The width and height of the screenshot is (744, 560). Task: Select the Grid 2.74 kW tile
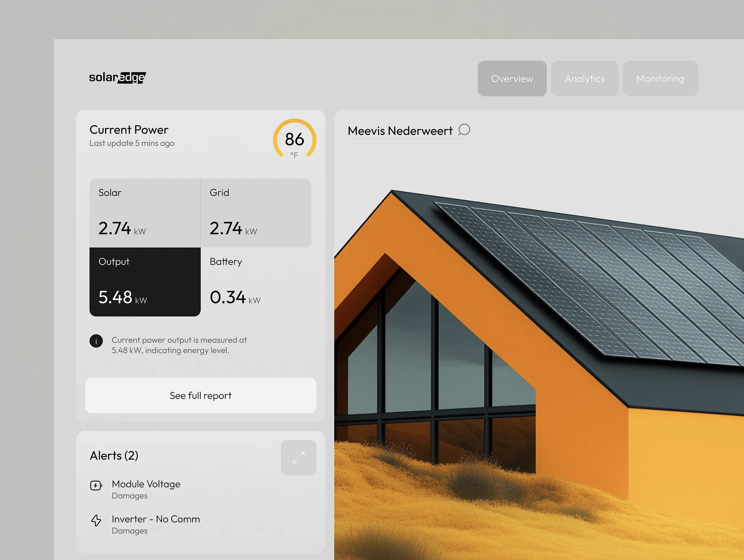tap(256, 213)
